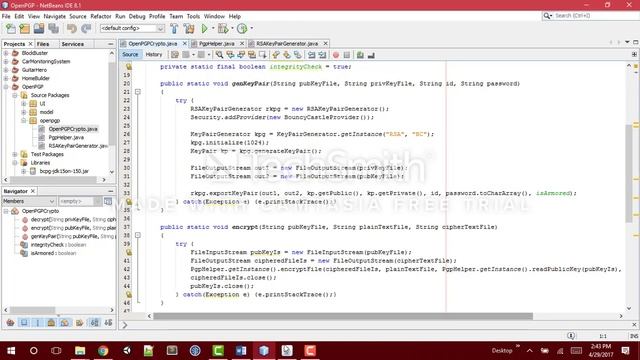Switch to the Services tab
The image size is (640, 360).
73,44
